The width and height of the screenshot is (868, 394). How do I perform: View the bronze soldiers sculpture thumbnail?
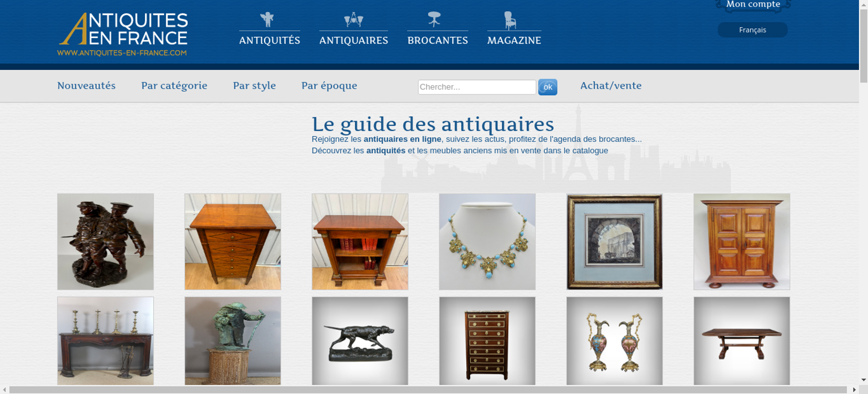pos(105,242)
